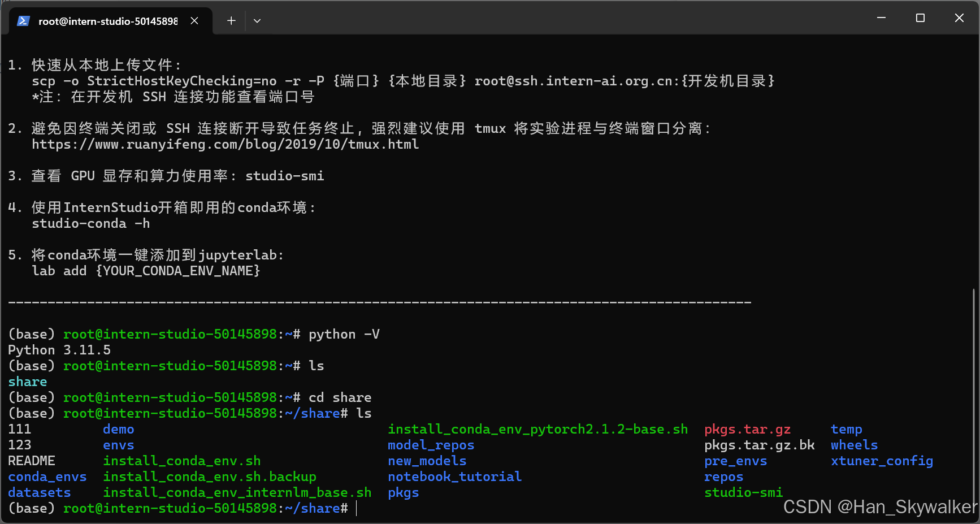Select the pkgs.tar.gz archive name
The image size is (980, 524).
click(x=747, y=429)
